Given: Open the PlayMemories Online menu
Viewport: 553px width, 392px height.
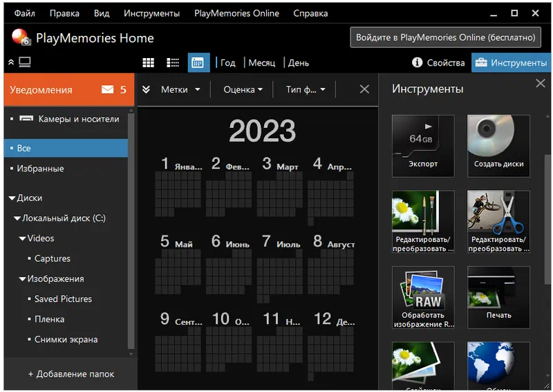Looking at the screenshot, I should 236,13.
